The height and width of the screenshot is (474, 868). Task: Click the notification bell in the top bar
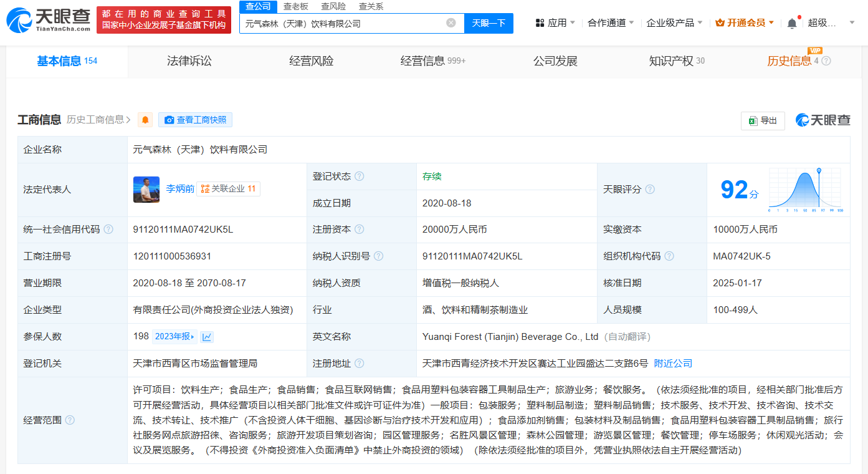[x=791, y=23]
